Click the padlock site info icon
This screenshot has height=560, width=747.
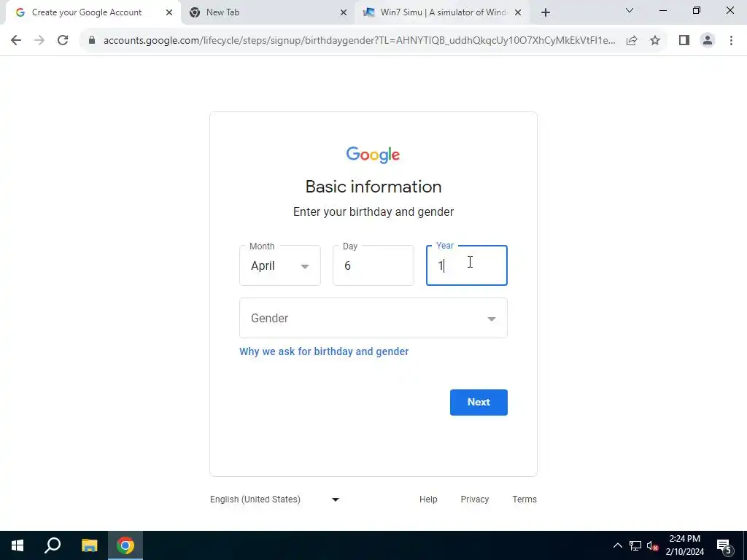pyautogui.click(x=92, y=41)
